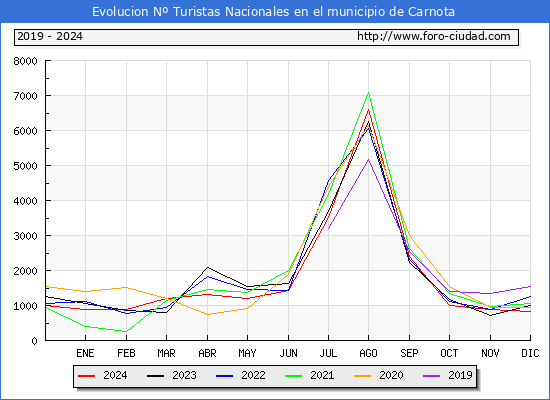
Task: Click the orange 2020 low point at ABR
Action: 207,314
